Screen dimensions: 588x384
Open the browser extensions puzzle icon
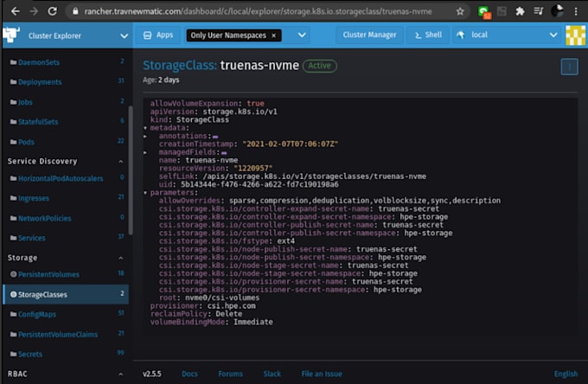click(x=520, y=11)
